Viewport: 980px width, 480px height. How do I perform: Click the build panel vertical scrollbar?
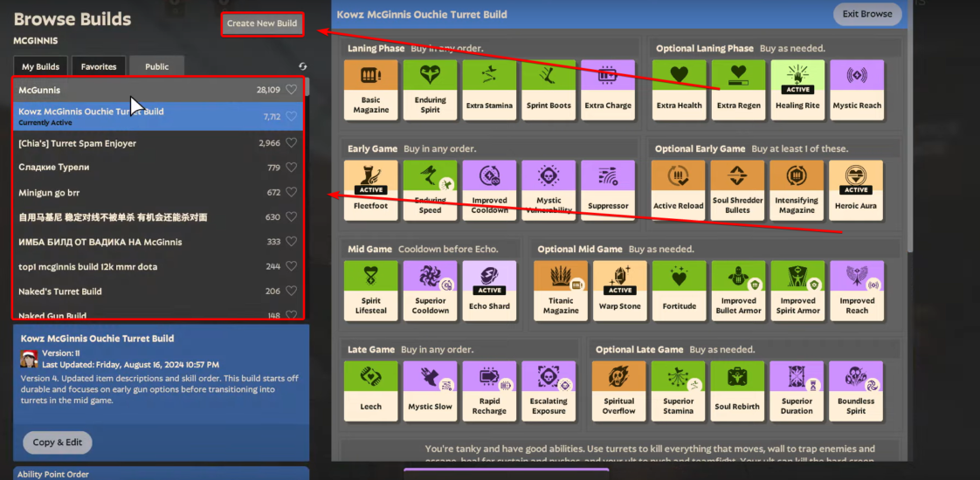pos(911,125)
